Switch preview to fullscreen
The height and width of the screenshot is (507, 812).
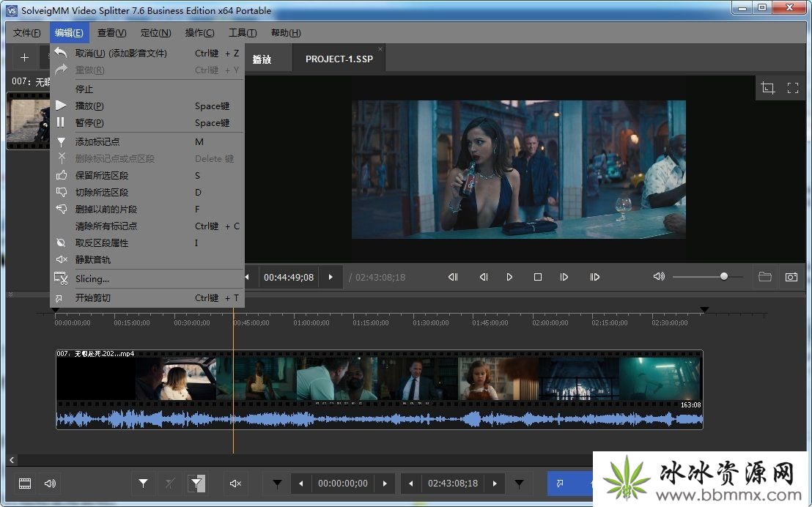point(793,87)
